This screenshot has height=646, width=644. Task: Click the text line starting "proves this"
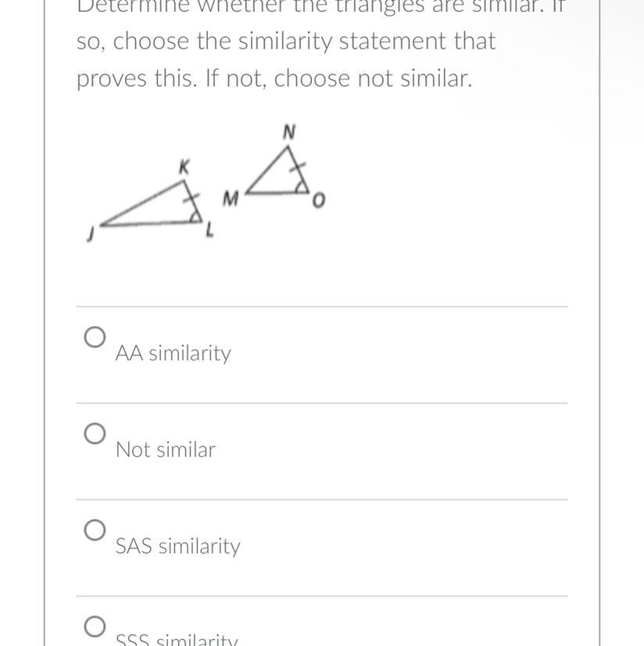[x=274, y=78]
